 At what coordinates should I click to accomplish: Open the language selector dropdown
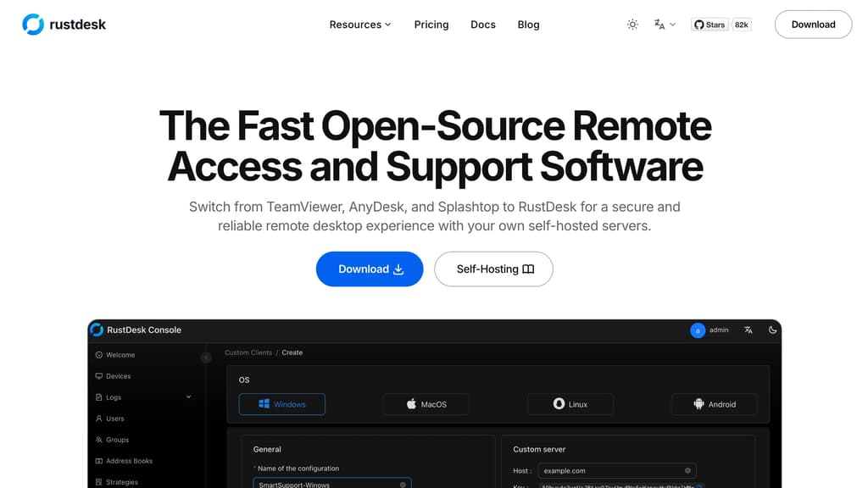(x=665, y=25)
